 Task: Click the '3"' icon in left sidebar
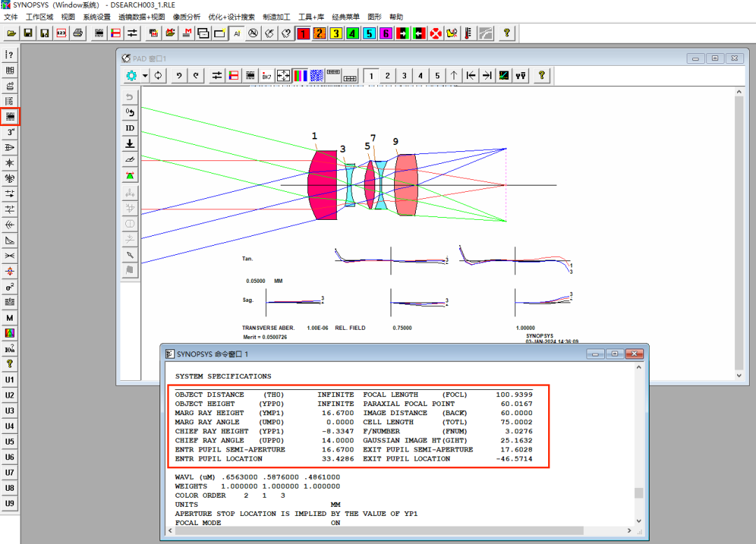[10, 132]
